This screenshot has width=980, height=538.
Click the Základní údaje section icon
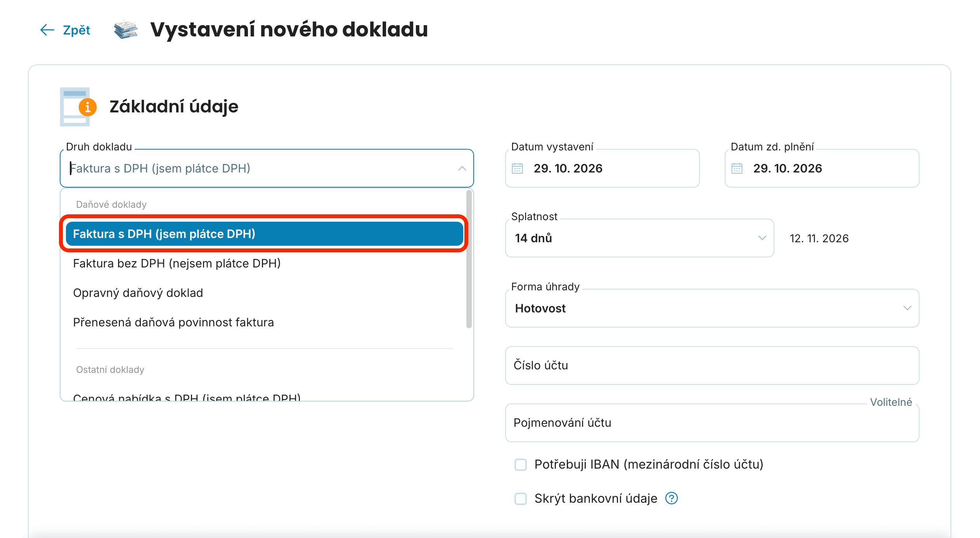[x=78, y=107]
